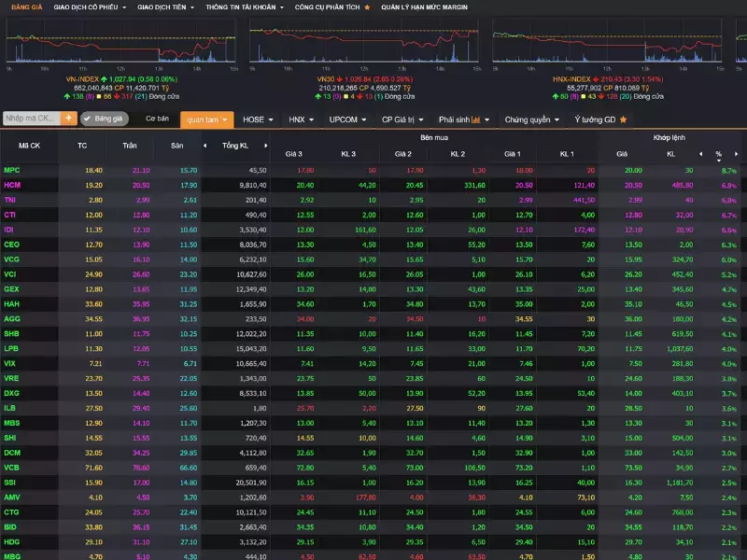Select AMV stock symbol
This screenshot has width=747, height=560.
(12, 497)
